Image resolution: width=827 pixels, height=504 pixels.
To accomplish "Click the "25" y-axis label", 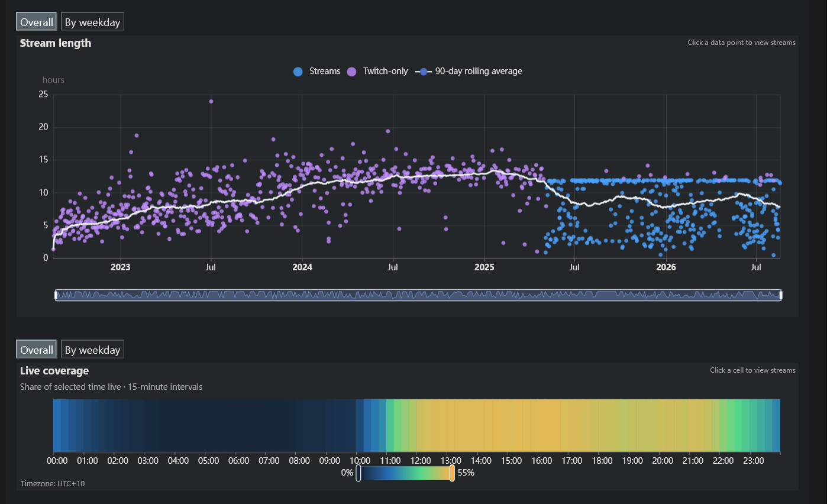I will 43,94.
